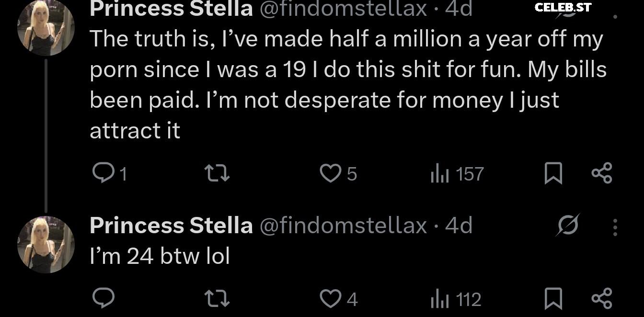
Task: Bookmark the first tweet
Action: pyautogui.click(x=553, y=173)
